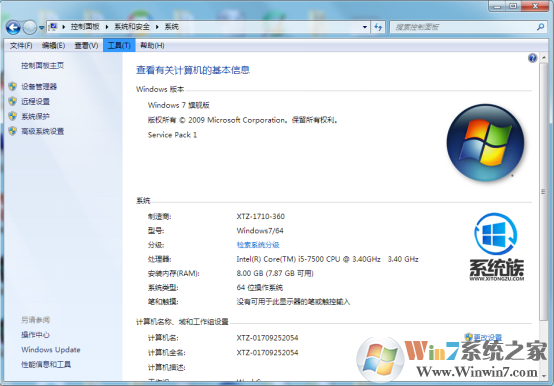Viewport: 554px width, 386px height.
Task: Maximize the System window
Action: coord(513,6)
